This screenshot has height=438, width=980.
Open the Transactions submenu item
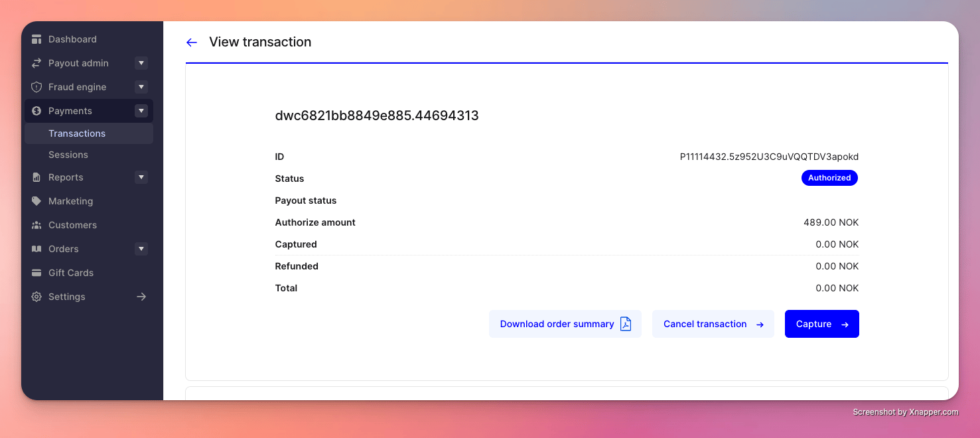click(89, 133)
